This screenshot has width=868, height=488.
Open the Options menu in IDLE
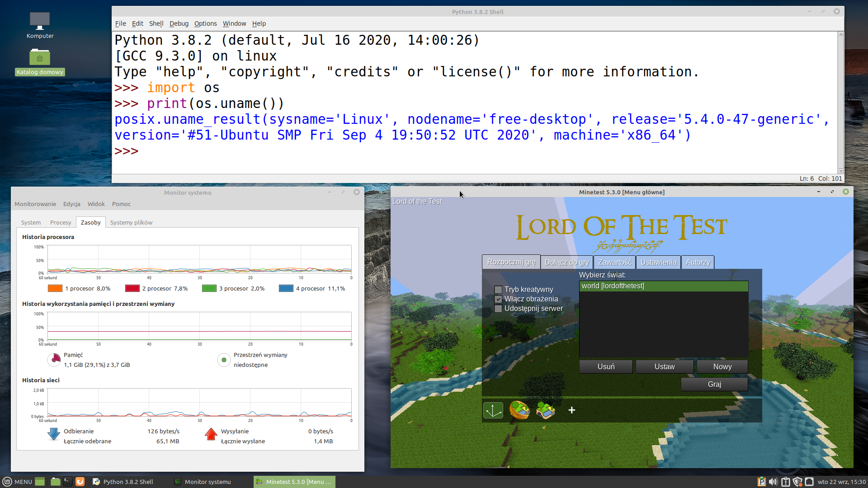[205, 23]
